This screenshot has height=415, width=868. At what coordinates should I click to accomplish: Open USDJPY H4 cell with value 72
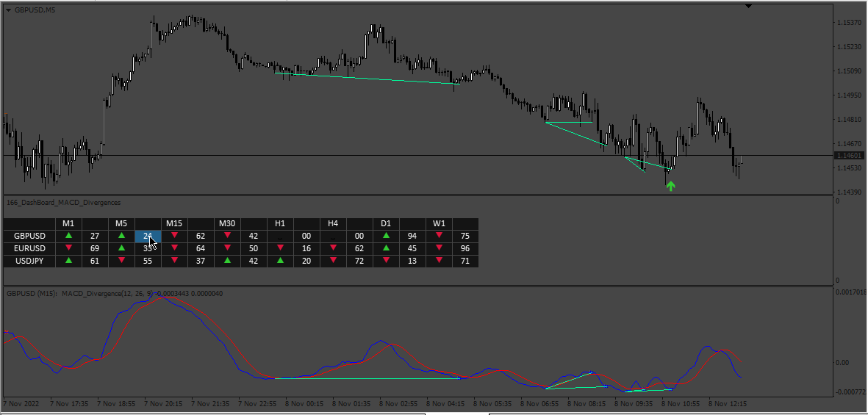point(359,261)
